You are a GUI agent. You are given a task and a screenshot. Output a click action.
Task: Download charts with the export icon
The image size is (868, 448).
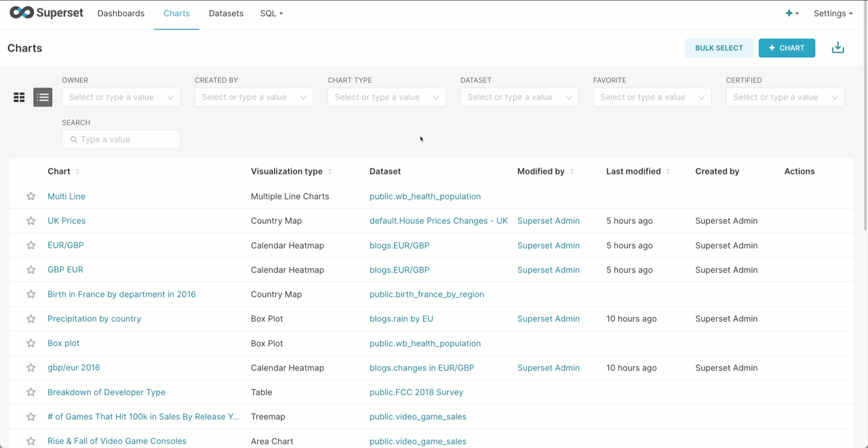coord(837,48)
